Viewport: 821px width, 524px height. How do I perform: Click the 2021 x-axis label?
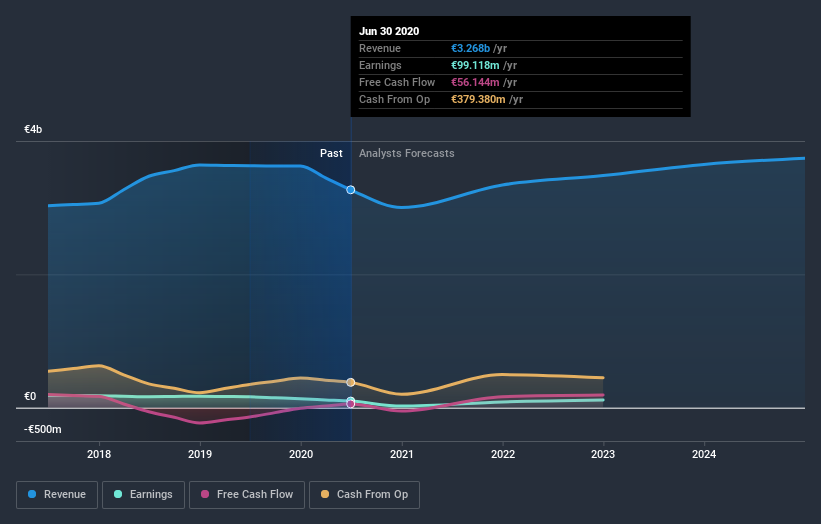point(402,454)
